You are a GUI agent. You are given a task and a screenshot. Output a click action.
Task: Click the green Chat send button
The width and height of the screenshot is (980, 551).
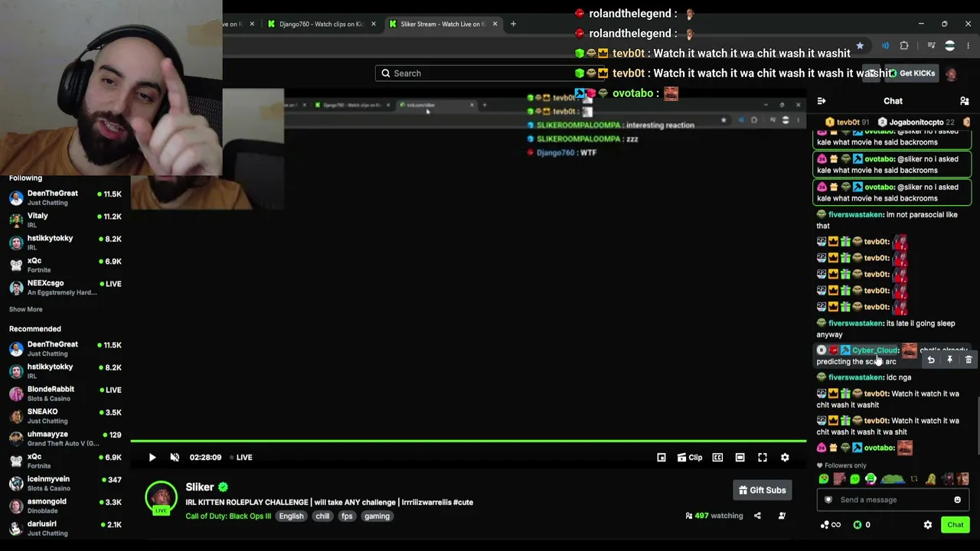(955, 525)
